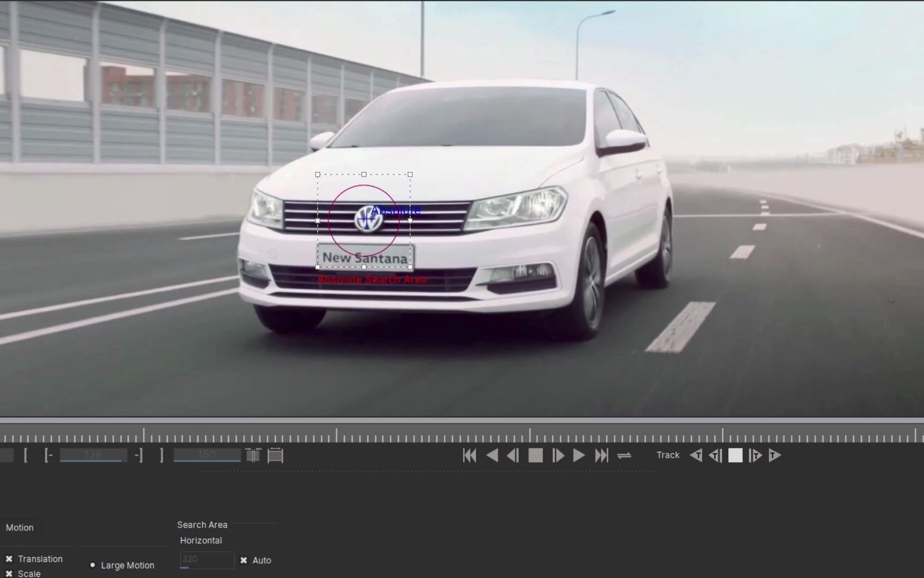Click the 'Absolute' tracker label

(396, 210)
